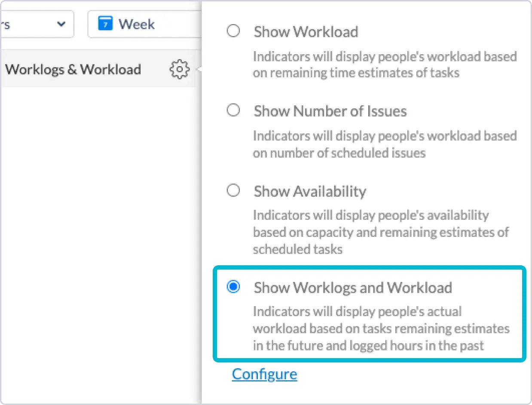Click the description about number of scheduled issues
532x405 pixels.
384,144
